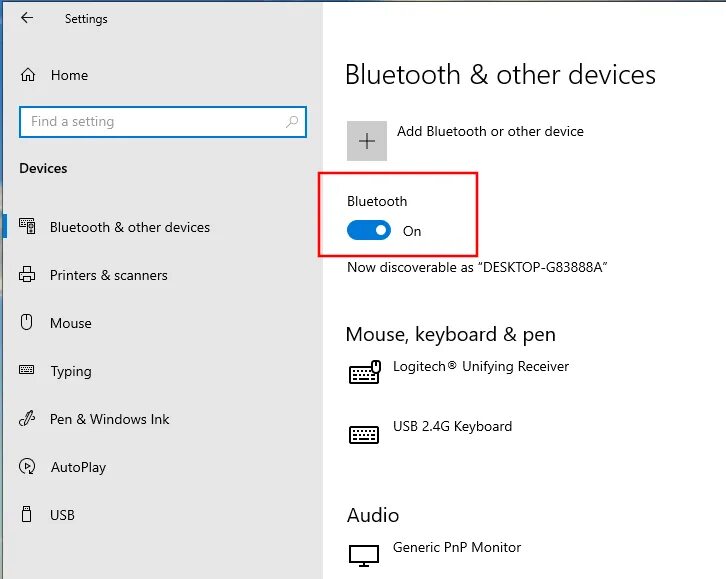726x579 pixels.
Task: Open the Mouse settings page
Action: tap(70, 323)
